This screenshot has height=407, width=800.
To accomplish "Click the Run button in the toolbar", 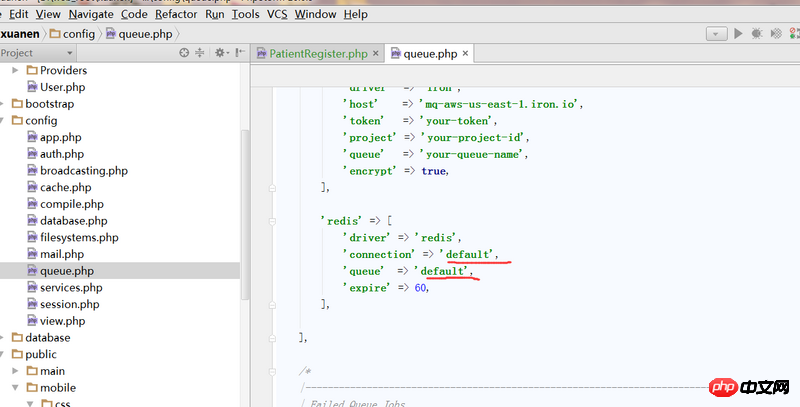I will (x=739, y=33).
